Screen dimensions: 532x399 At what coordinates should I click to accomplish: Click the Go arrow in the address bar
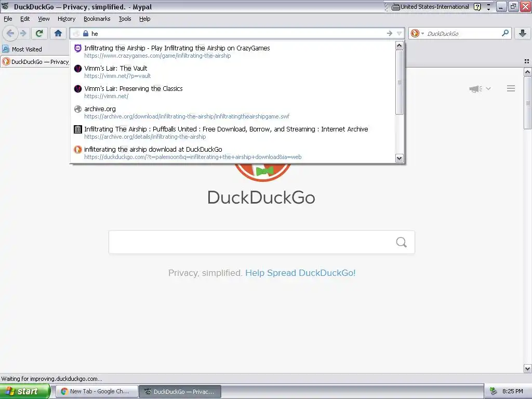pos(390,33)
